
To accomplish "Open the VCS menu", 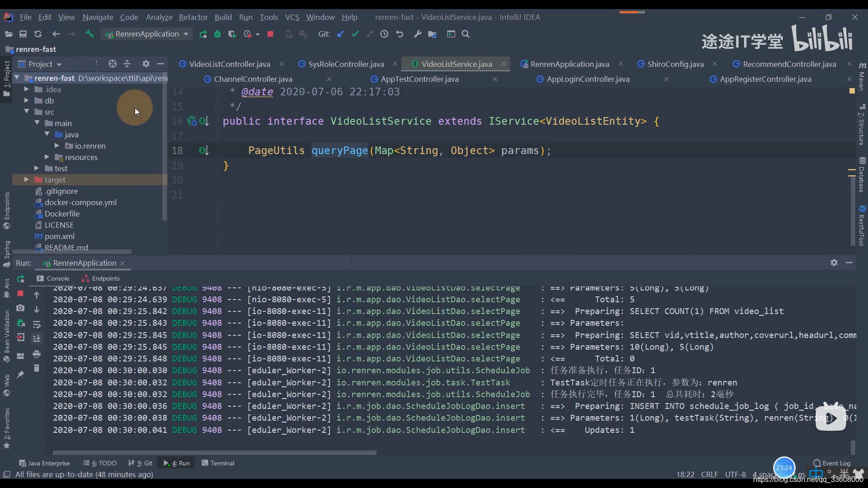I will pyautogui.click(x=292, y=17).
